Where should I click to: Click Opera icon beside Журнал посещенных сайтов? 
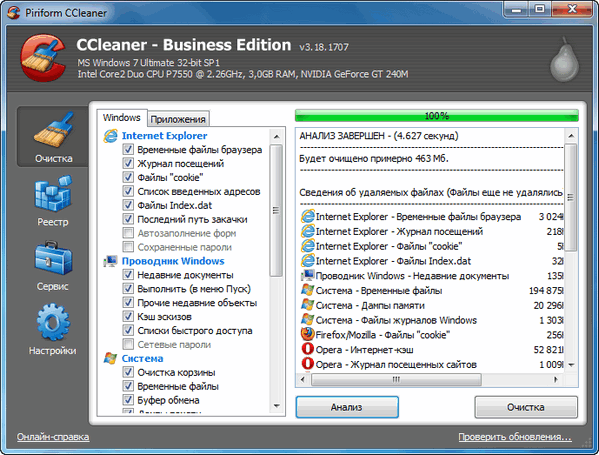[307, 364]
